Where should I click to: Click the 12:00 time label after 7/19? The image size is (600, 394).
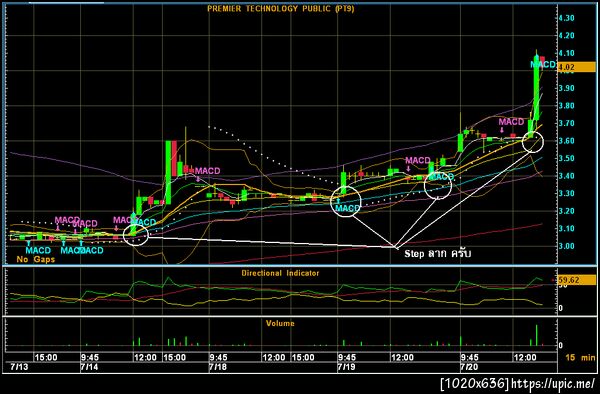click(x=402, y=358)
